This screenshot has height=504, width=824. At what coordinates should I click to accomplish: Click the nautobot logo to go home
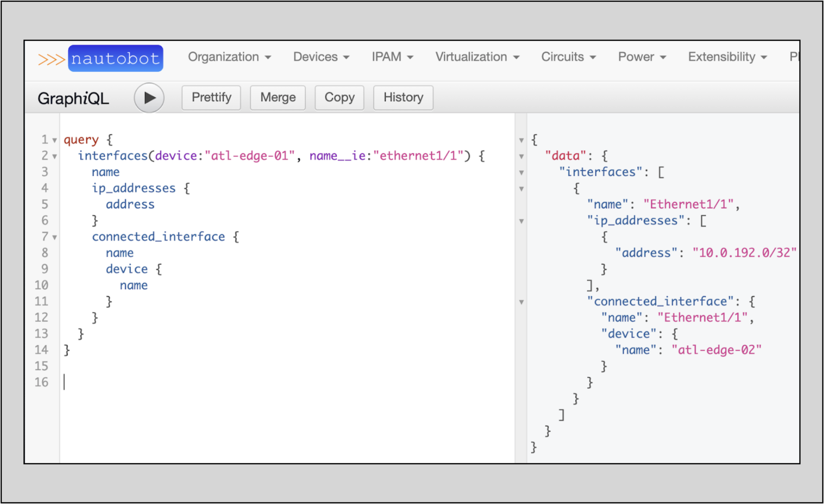(x=115, y=58)
